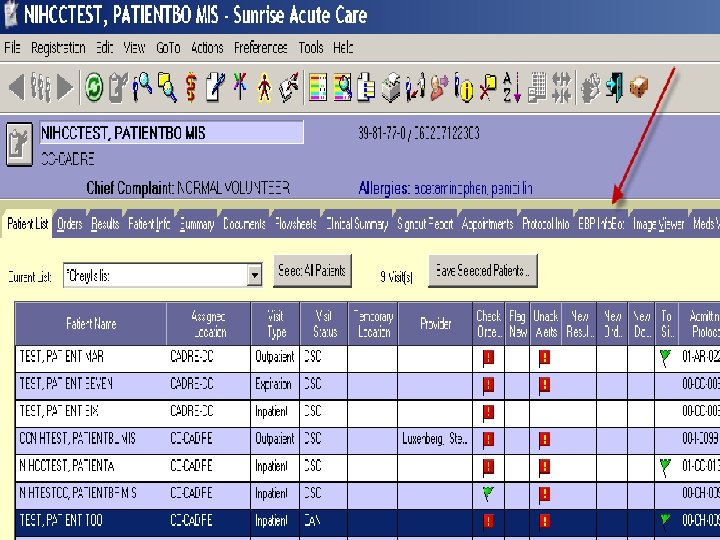Click the printer toolbar icon
This screenshot has height=540, width=720.
click(391, 87)
